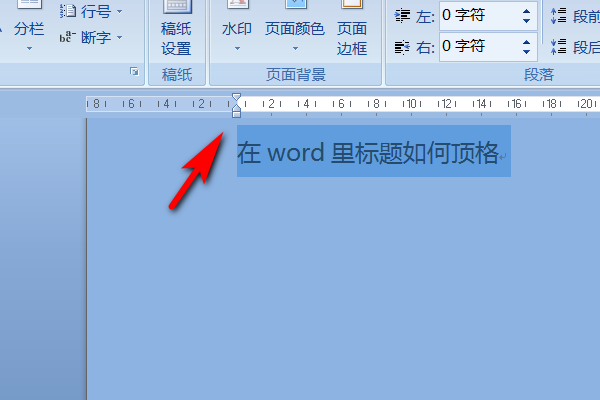Click the 稿纸 group label
600x400 pixels.
(x=177, y=75)
